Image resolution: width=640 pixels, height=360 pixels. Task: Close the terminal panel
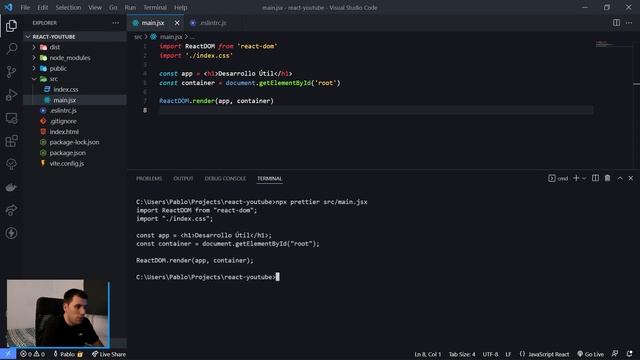631,178
